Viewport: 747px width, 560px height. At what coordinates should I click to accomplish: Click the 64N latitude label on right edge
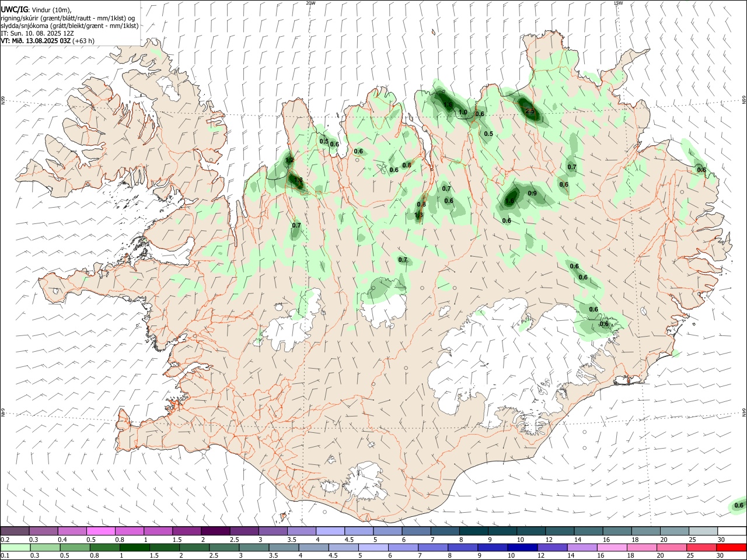tap(744, 412)
